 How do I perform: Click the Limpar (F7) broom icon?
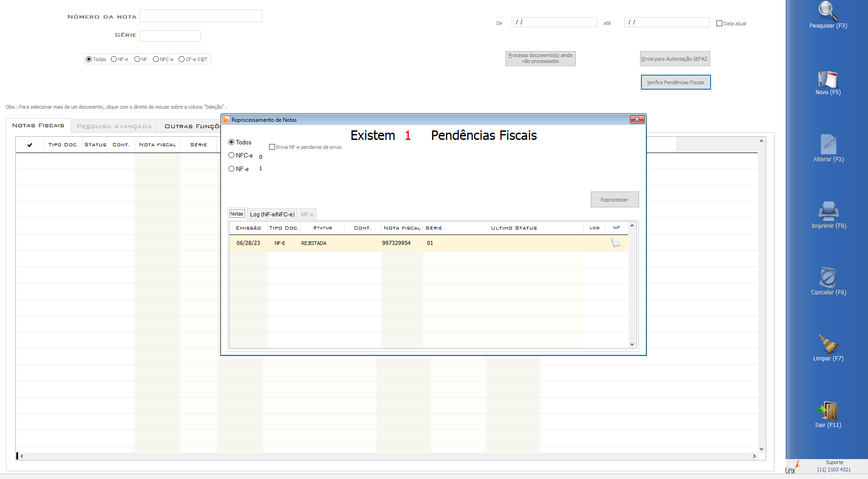[828, 344]
